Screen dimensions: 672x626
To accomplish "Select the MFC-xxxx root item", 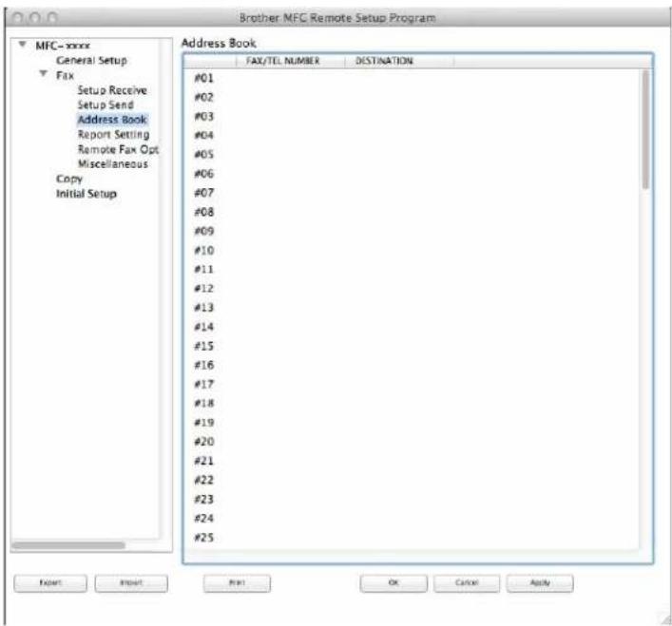I will pos(63,46).
